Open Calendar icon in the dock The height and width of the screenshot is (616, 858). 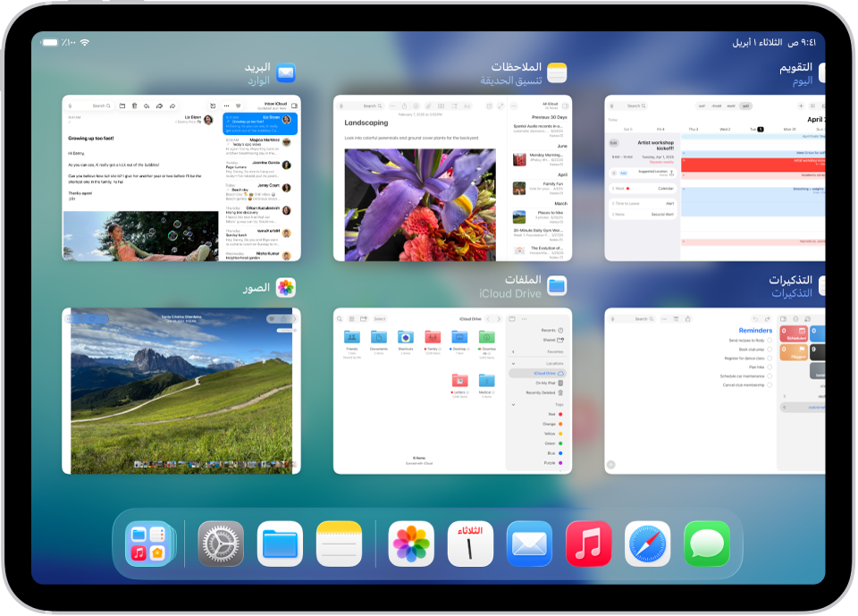tap(470, 544)
